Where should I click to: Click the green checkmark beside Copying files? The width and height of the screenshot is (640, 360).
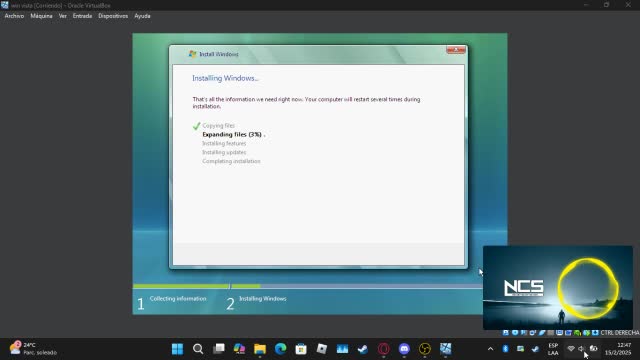tap(196, 126)
